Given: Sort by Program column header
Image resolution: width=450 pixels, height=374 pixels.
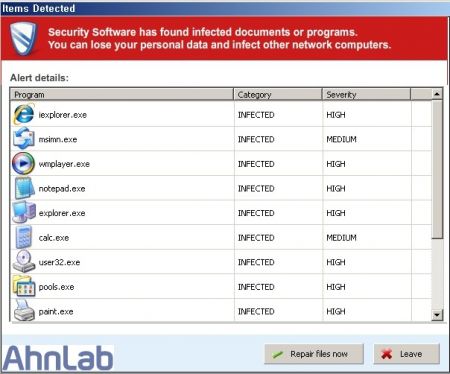Looking at the screenshot, I should click(122, 95).
